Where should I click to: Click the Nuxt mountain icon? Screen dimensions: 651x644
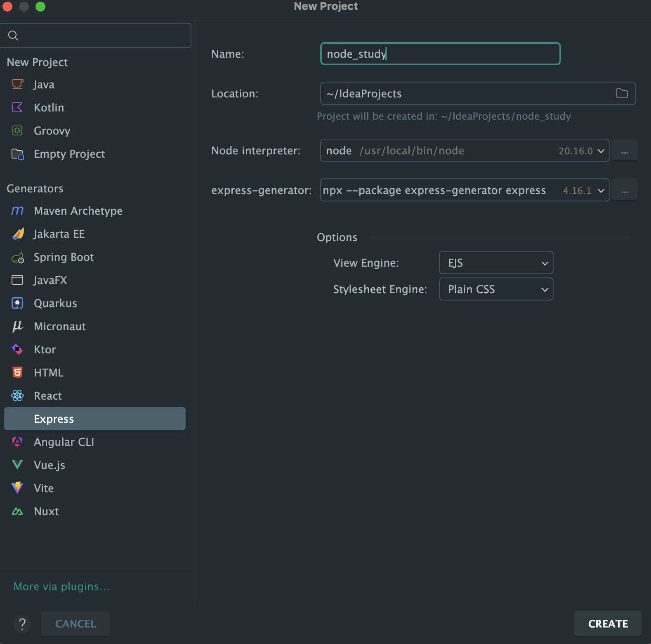click(17, 511)
